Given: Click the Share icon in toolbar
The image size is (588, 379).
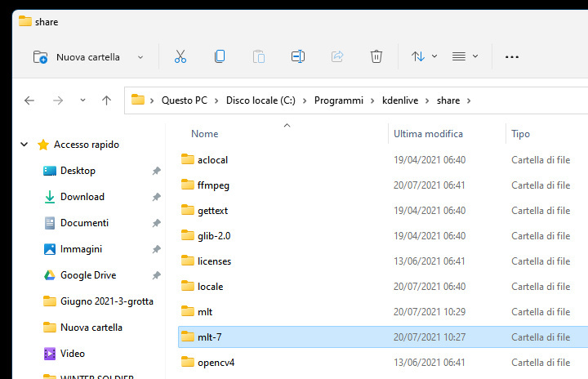Looking at the screenshot, I should (x=337, y=56).
